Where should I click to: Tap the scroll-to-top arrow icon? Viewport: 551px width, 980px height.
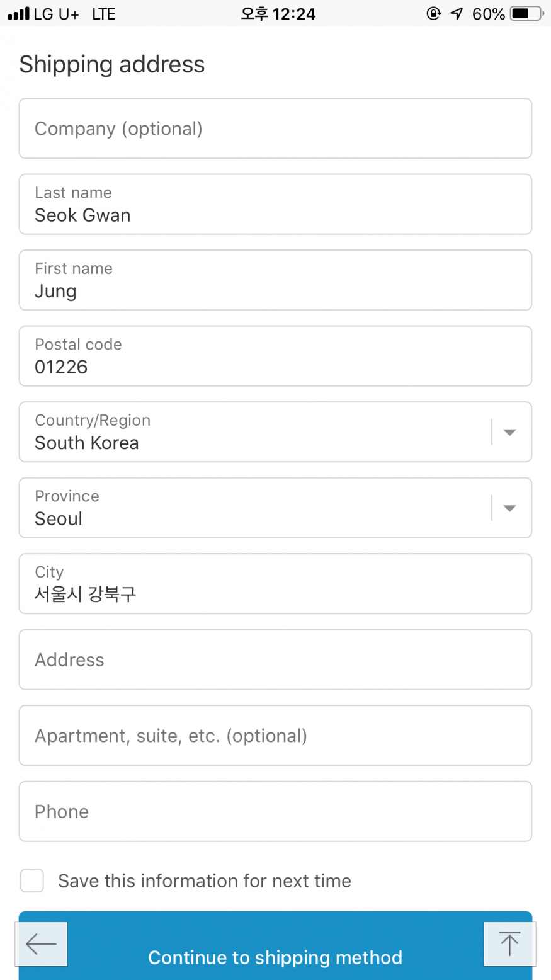509,943
